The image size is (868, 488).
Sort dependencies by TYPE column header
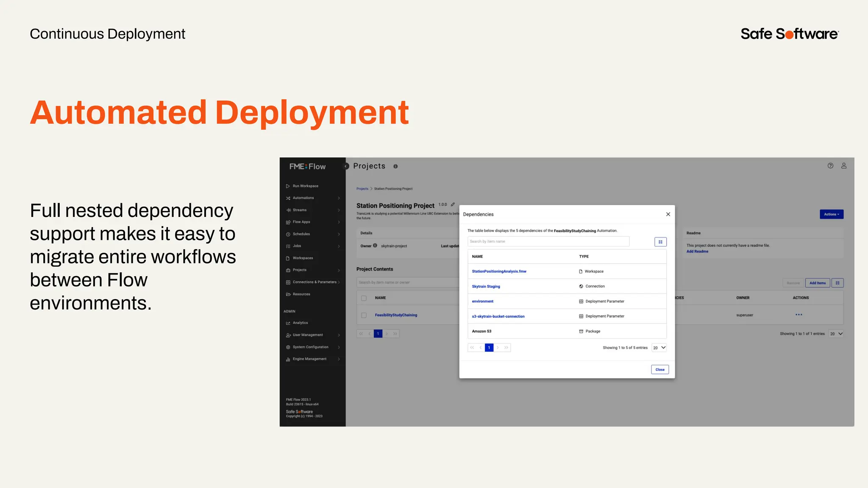point(584,256)
